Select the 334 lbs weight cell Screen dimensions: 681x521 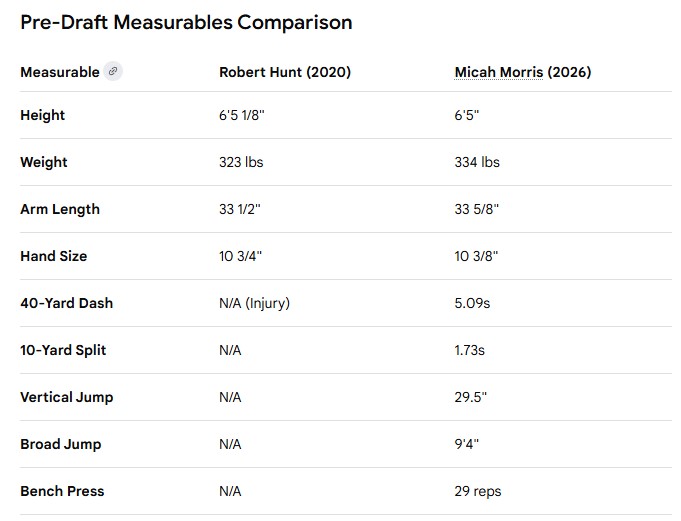(x=477, y=162)
